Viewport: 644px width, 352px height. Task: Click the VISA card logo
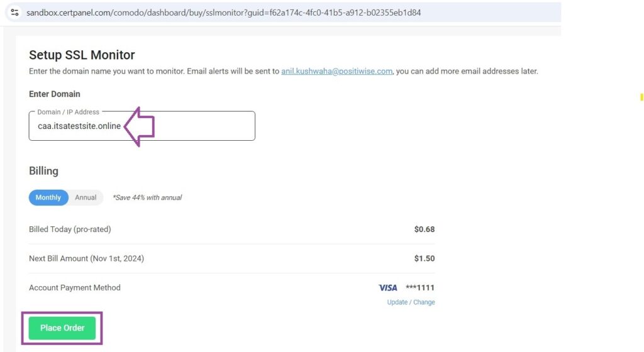[x=387, y=288]
